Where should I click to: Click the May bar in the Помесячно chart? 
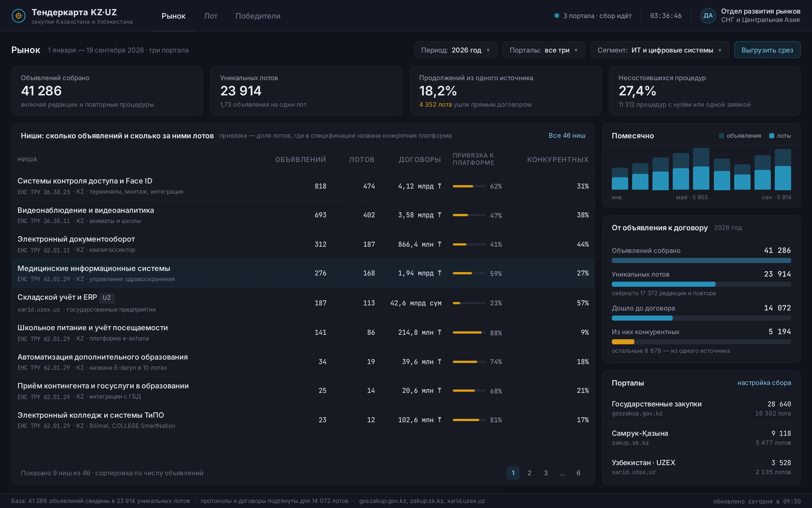point(701,169)
